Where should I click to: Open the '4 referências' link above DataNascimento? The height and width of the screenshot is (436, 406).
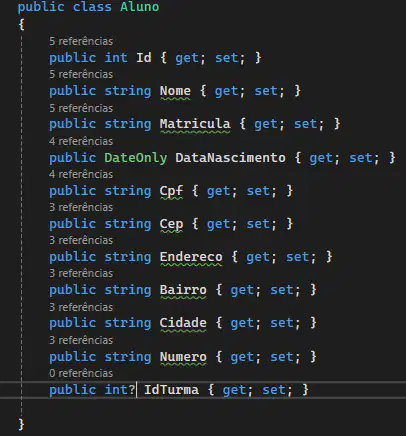pos(81,141)
